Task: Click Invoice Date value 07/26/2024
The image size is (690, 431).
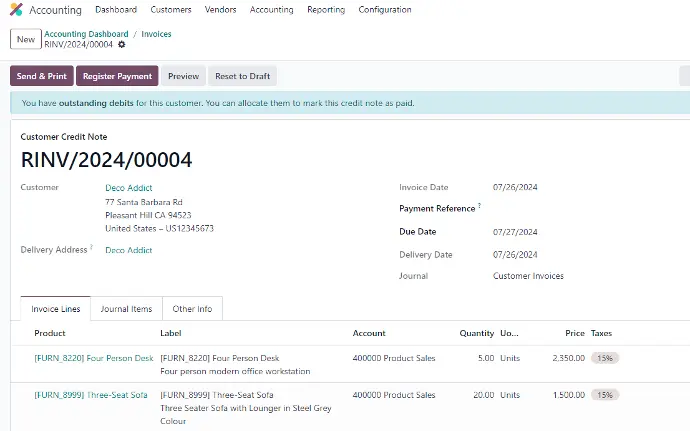Action: coord(515,187)
